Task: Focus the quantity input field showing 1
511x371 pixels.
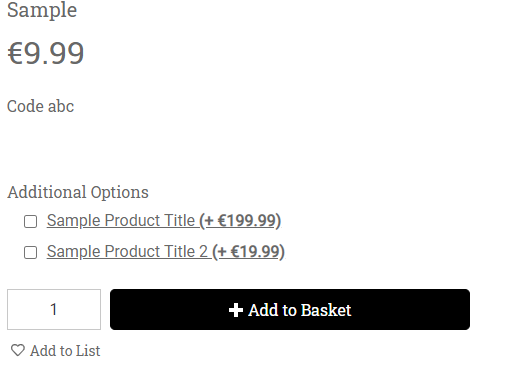Action: [54, 309]
